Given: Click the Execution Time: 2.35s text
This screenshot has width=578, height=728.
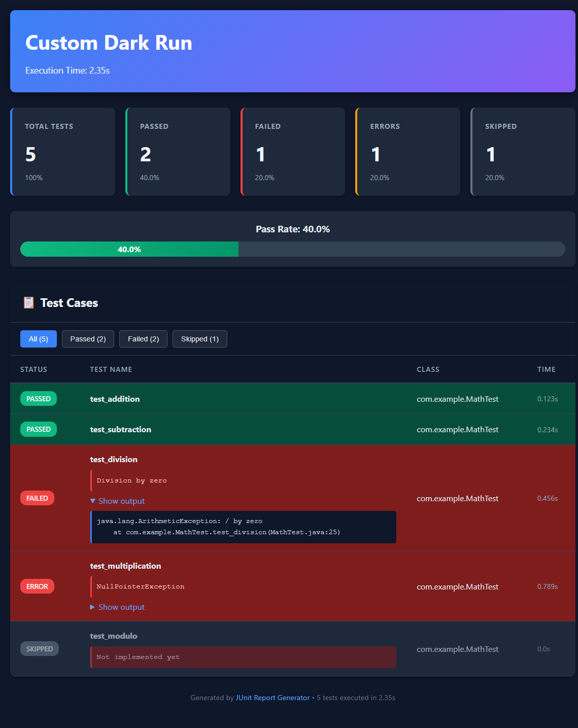Looking at the screenshot, I should (67, 71).
